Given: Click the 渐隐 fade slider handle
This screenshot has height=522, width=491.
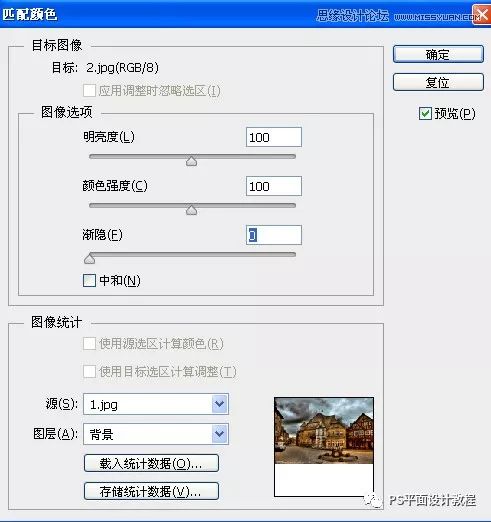Looking at the screenshot, I should pyautogui.click(x=89, y=259).
